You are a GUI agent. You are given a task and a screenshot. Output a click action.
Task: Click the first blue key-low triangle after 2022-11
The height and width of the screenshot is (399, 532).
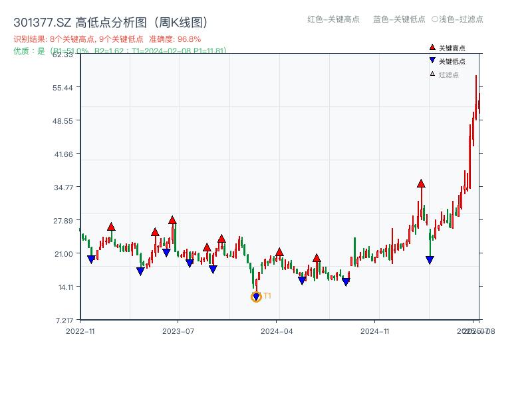coord(91,259)
